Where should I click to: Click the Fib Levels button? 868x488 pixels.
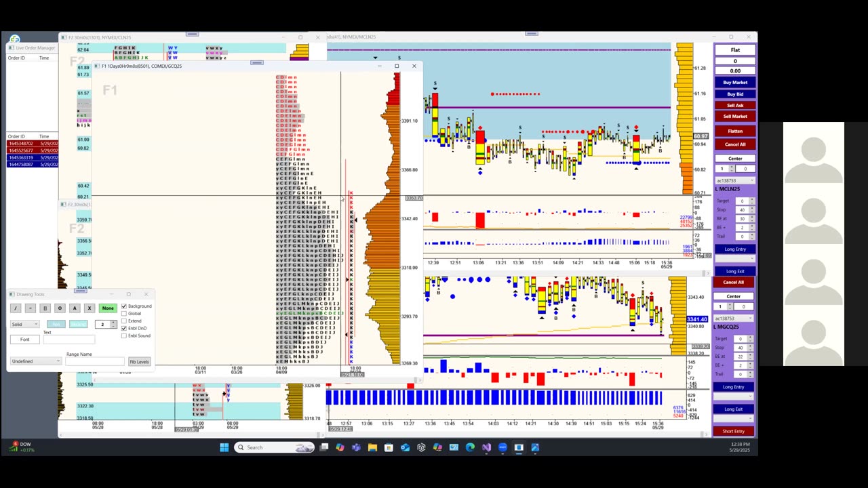139,361
